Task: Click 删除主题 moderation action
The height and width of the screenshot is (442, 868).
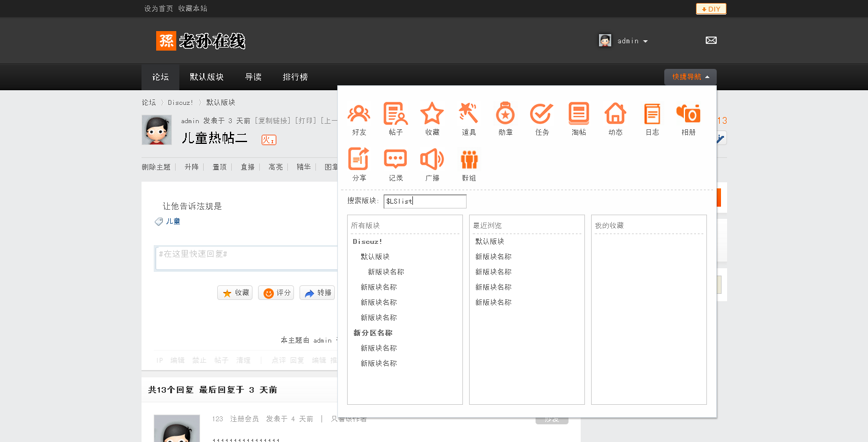Action: pos(156,167)
